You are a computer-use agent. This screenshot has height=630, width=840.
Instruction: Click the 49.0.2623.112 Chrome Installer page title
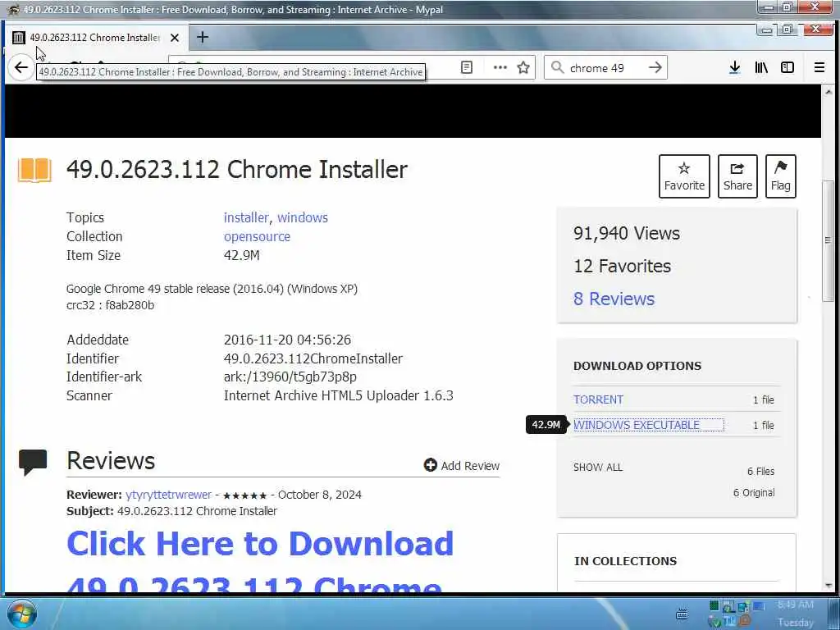[x=237, y=169]
